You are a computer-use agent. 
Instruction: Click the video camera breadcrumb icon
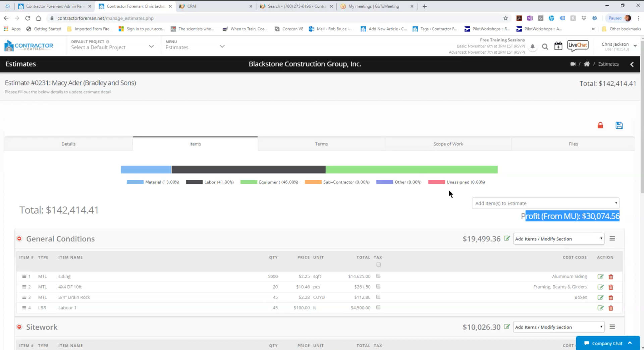tap(573, 64)
